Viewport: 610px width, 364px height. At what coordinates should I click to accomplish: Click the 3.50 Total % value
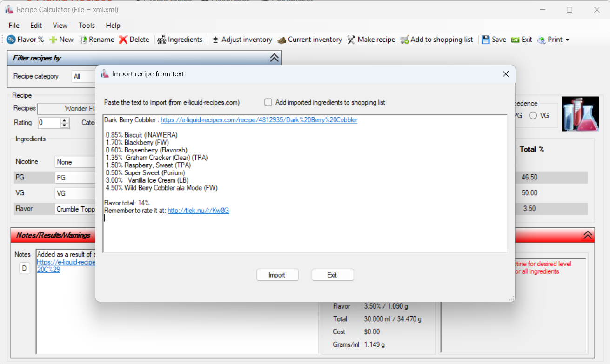[x=530, y=209]
